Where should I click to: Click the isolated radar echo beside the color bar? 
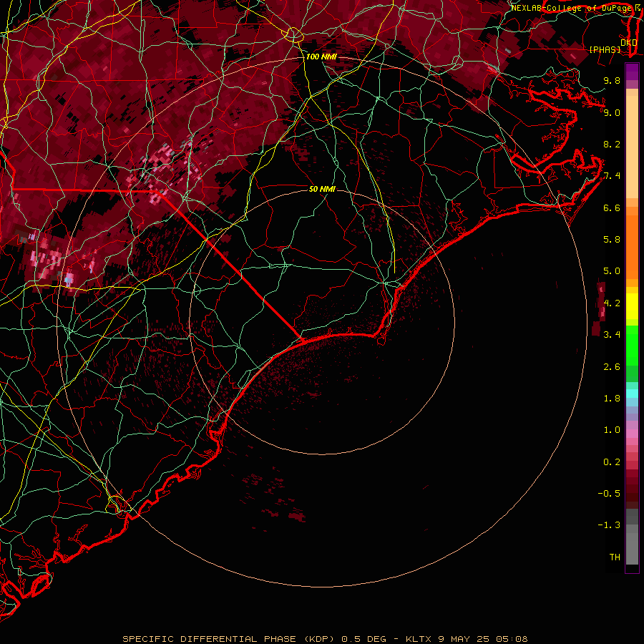coord(600,308)
